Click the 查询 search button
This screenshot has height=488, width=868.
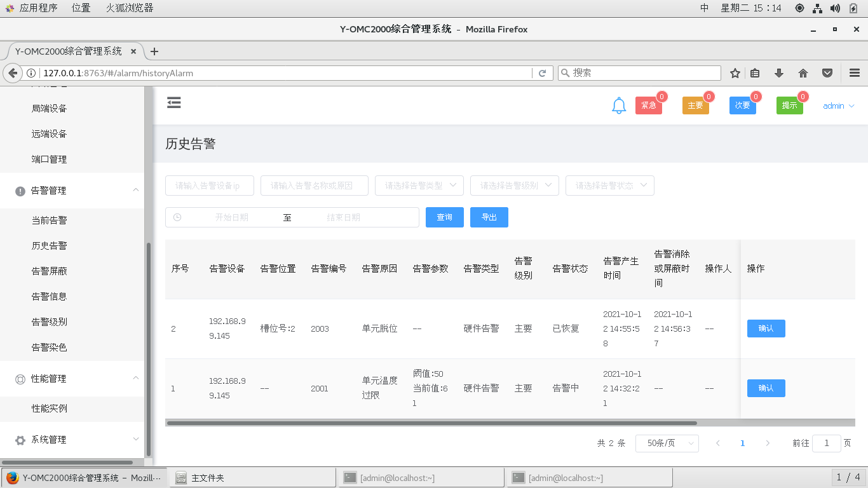point(445,217)
